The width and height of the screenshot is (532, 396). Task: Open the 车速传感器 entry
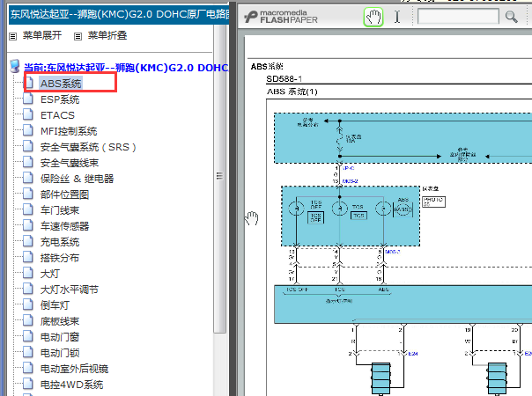(64, 226)
